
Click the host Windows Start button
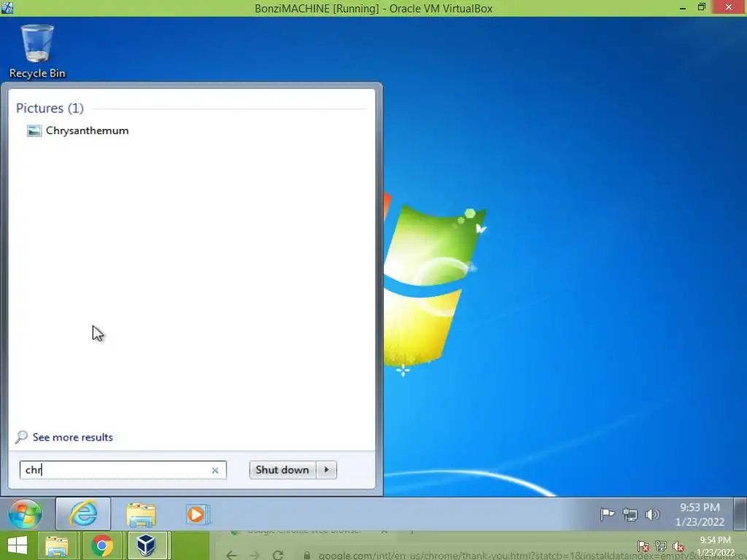18,545
